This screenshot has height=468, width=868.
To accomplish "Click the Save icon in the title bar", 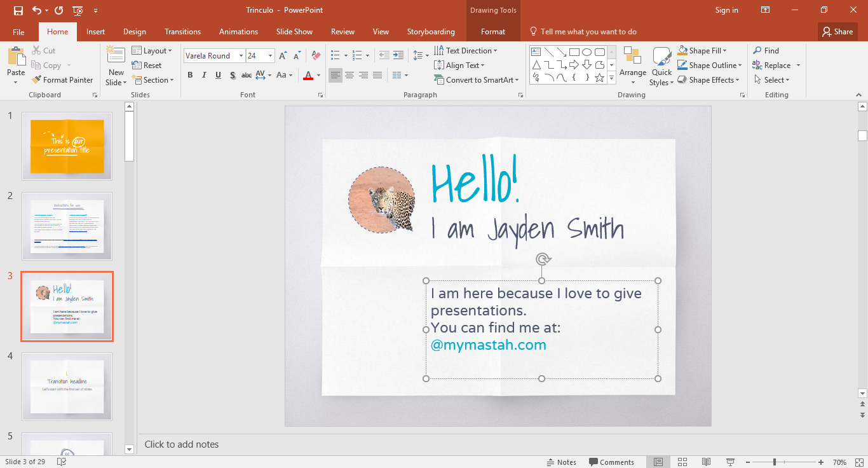I will pos(18,10).
